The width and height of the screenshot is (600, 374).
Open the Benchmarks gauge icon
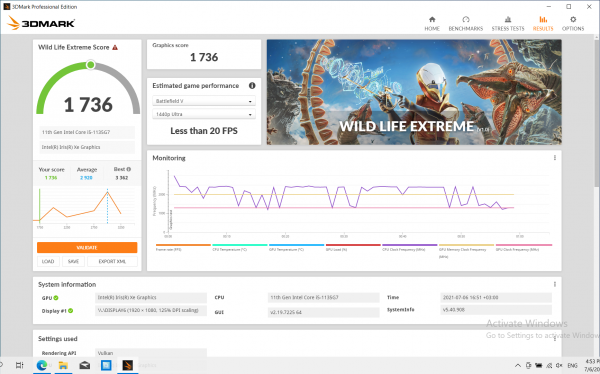[465, 20]
